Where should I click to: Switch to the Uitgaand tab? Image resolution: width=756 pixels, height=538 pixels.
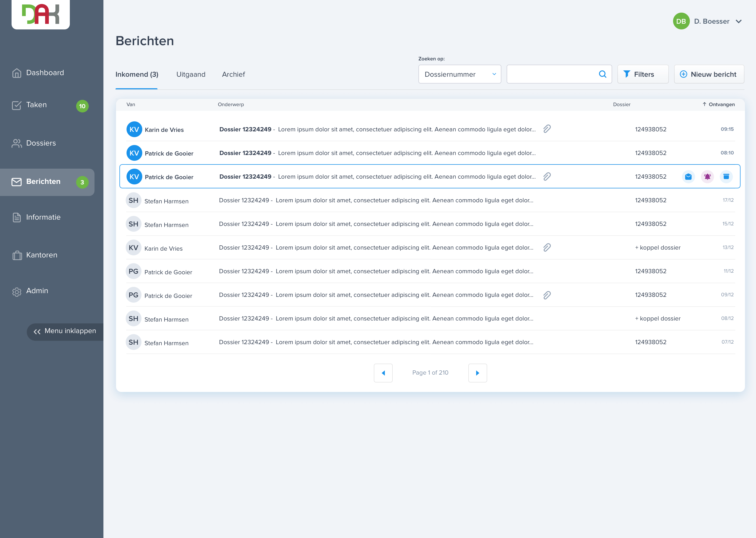click(191, 74)
